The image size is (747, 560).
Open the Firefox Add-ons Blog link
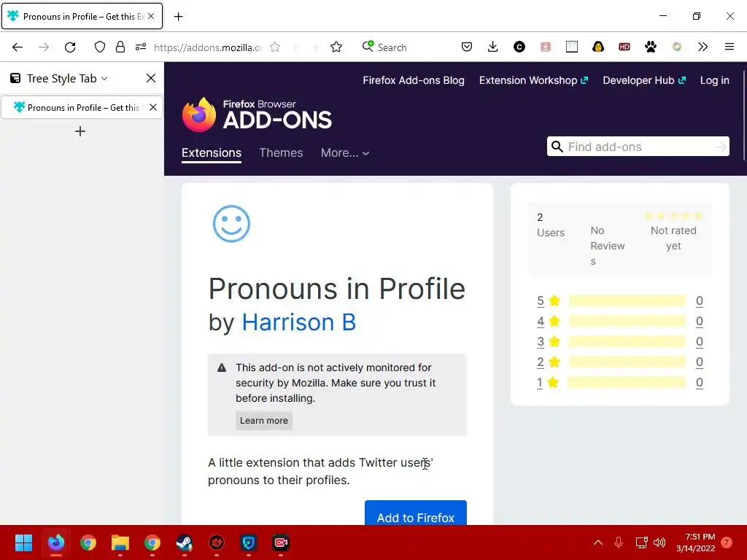414,80
